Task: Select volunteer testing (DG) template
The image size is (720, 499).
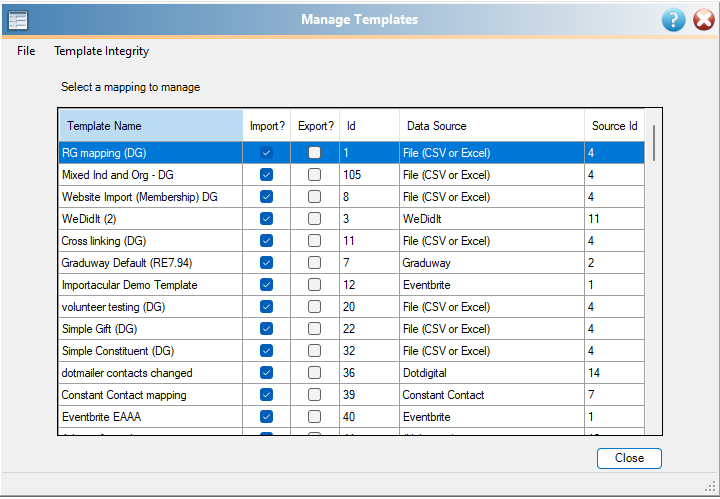Action: tap(151, 307)
